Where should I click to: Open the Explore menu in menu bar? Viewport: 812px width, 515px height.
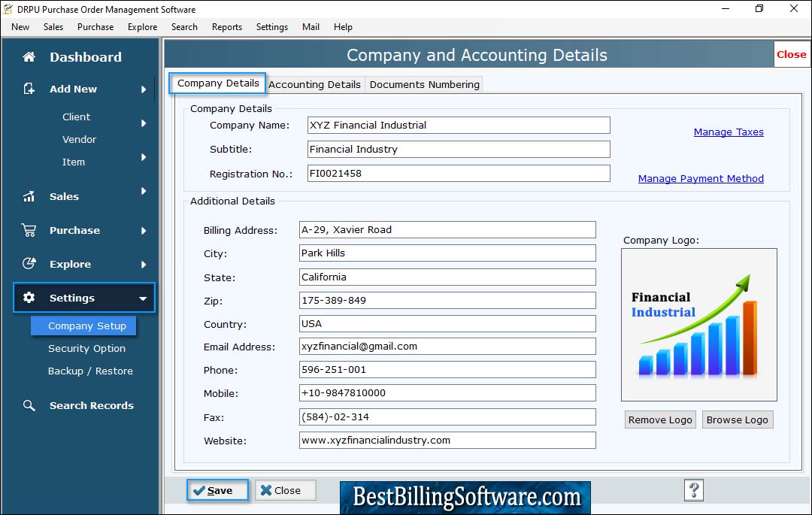coord(142,27)
